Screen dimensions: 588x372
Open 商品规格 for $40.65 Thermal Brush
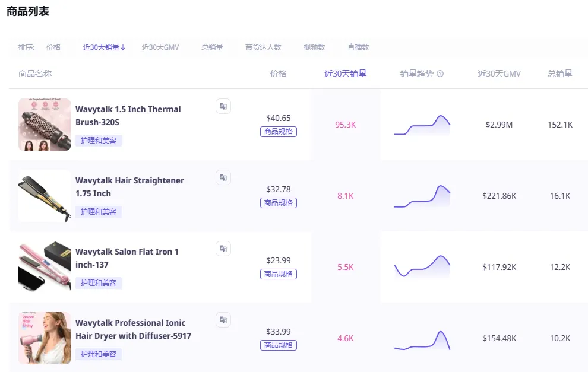278,132
